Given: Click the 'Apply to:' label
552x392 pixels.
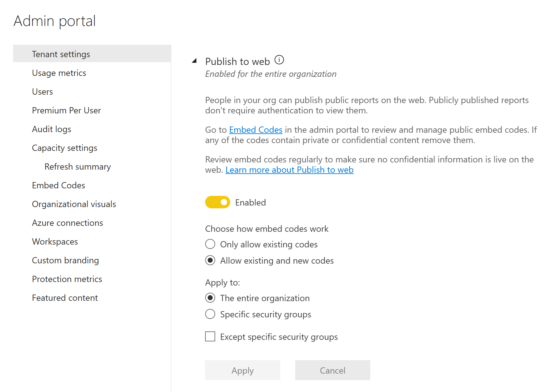Looking at the screenshot, I should [x=222, y=282].
